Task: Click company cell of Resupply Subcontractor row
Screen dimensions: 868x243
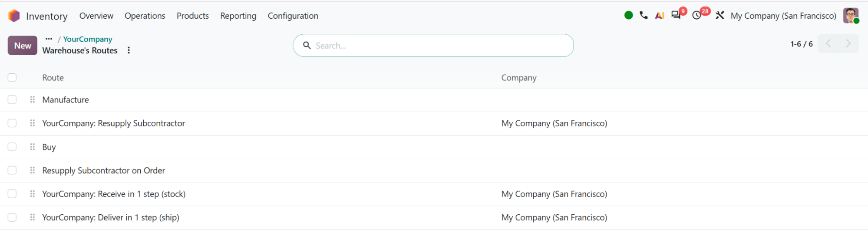Action: coord(554,123)
